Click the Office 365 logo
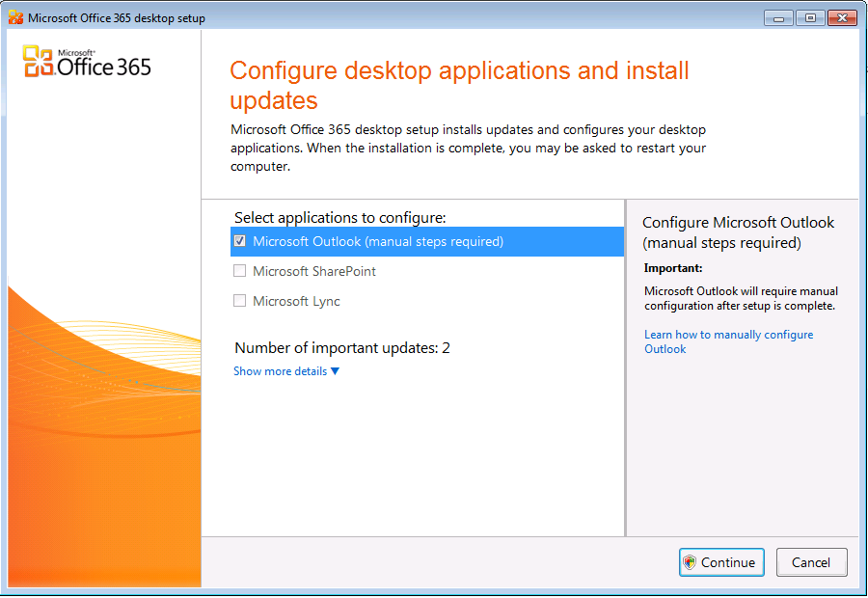Screen dimensions: 868x598 [87, 61]
